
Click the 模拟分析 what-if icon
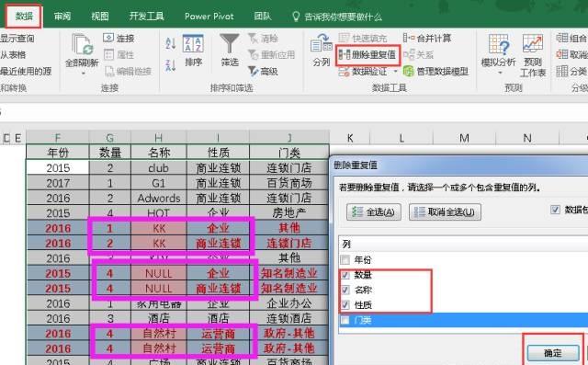tap(499, 44)
